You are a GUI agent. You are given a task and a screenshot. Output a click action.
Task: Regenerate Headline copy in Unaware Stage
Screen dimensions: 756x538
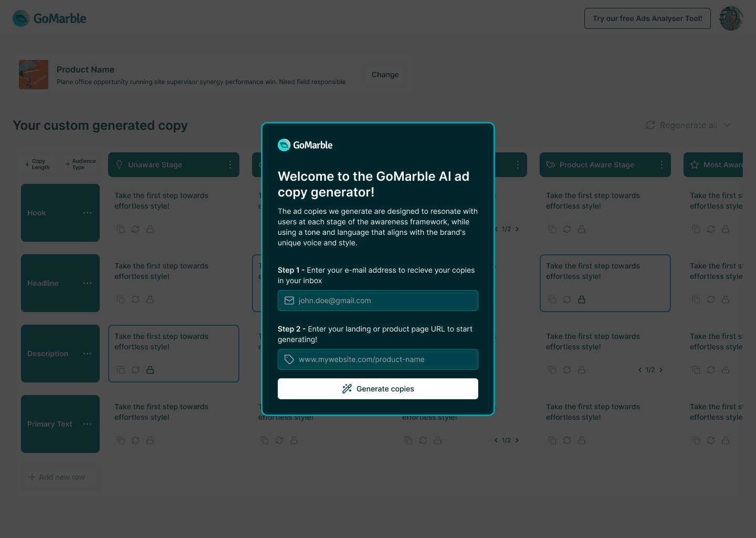tap(135, 299)
